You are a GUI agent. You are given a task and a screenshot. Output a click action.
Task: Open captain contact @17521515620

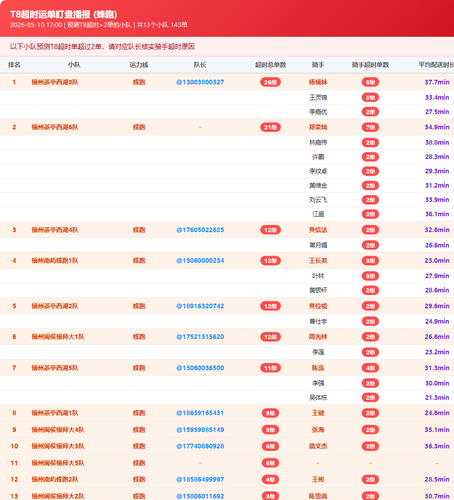pos(200,337)
